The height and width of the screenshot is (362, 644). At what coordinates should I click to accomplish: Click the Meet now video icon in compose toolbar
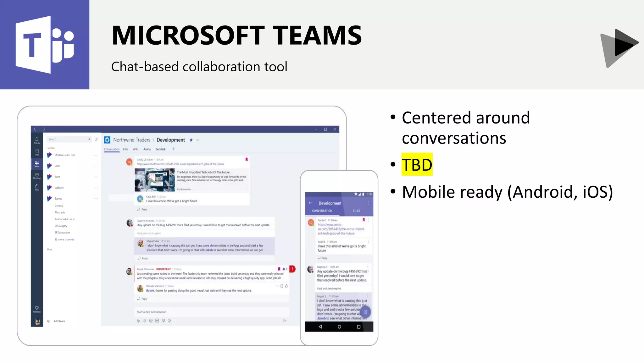[x=169, y=321]
